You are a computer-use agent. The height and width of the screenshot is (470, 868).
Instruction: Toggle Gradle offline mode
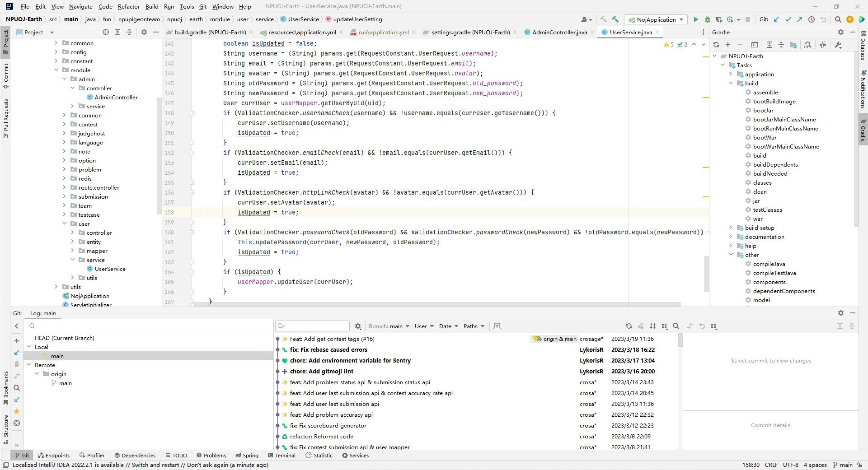pos(823,45)
